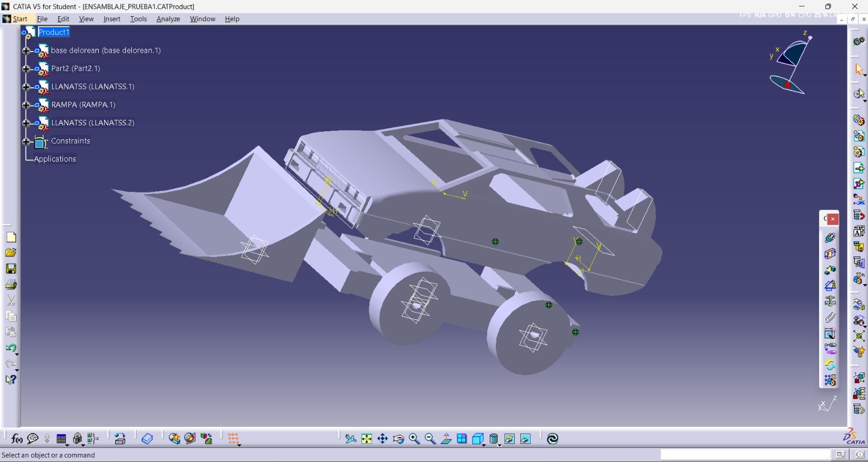Open the Tools menu
This screenshot has width=868, height=462.
click(x=138, y=19)
